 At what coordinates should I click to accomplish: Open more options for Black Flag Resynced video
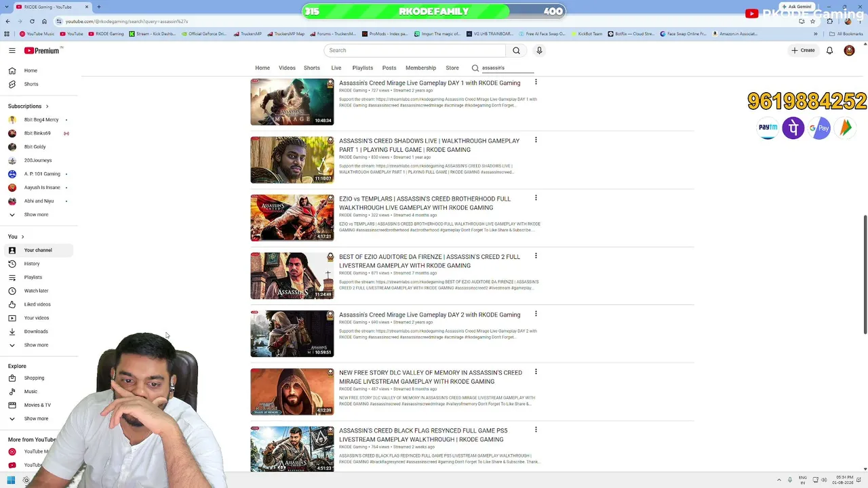[536, 430]
